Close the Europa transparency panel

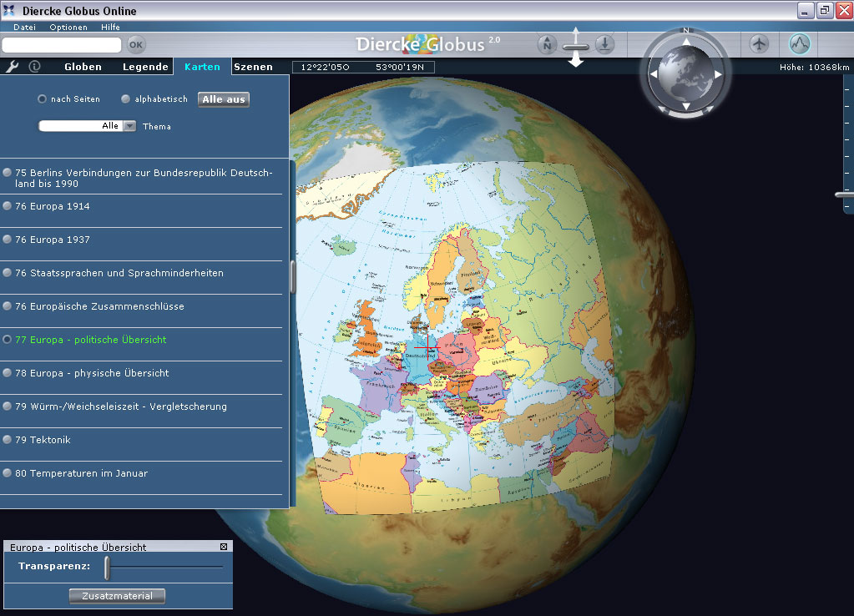224,547
